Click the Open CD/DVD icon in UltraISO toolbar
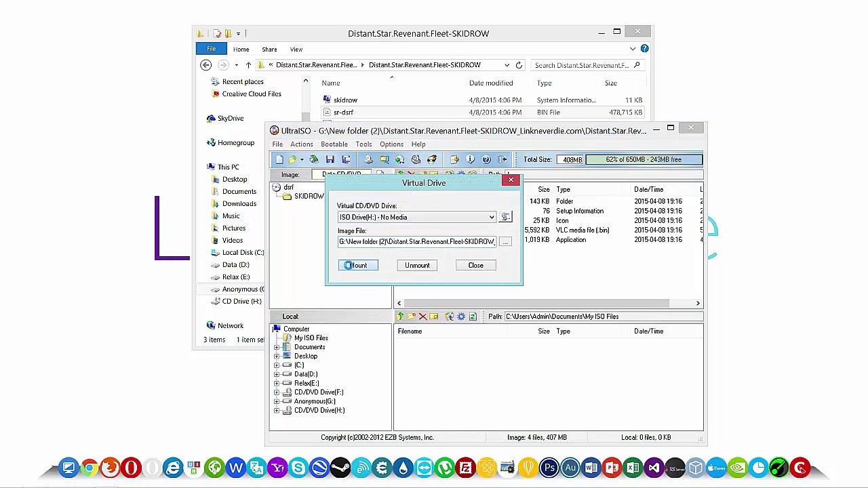 314,159
